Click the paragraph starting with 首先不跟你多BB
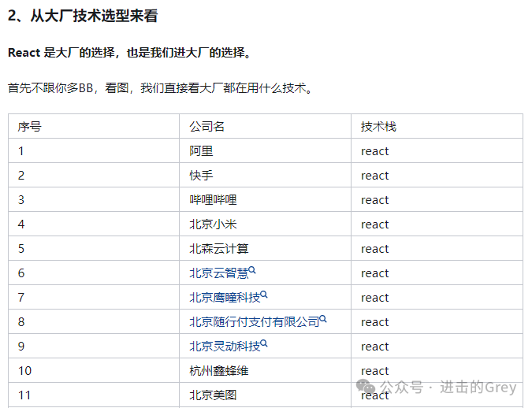The height and width of the screenshot is (408, 532). [160, 88]
